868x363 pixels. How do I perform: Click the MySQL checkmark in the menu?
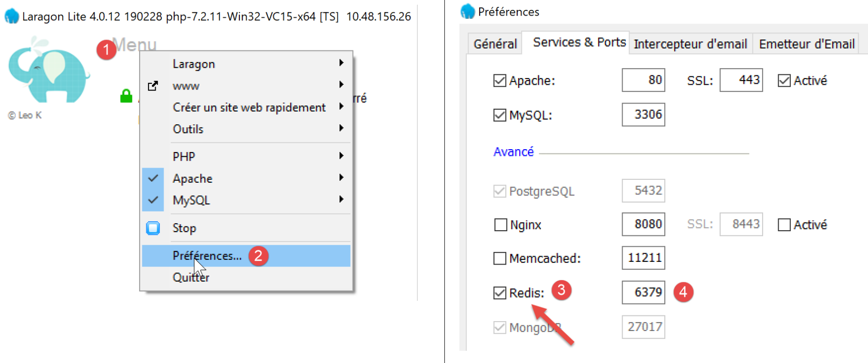[153, 200]
